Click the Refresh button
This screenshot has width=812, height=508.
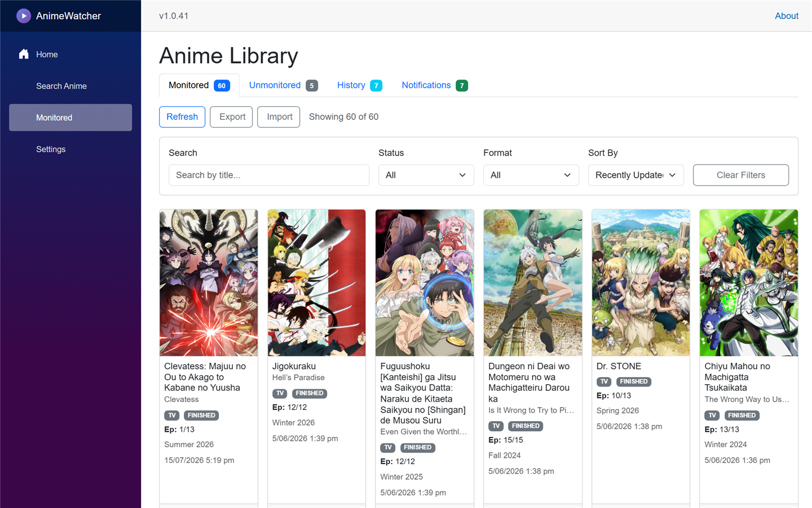[182, 117]
